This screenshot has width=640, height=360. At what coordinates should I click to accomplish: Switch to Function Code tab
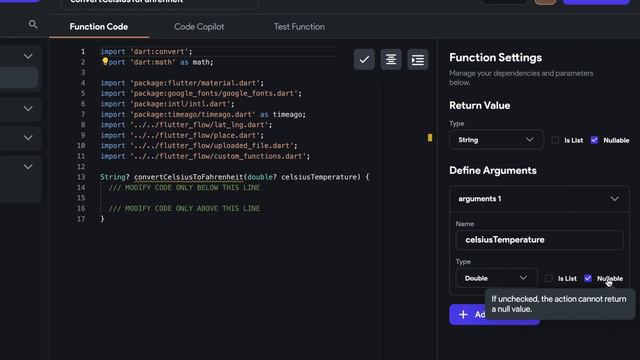[99, 27]
